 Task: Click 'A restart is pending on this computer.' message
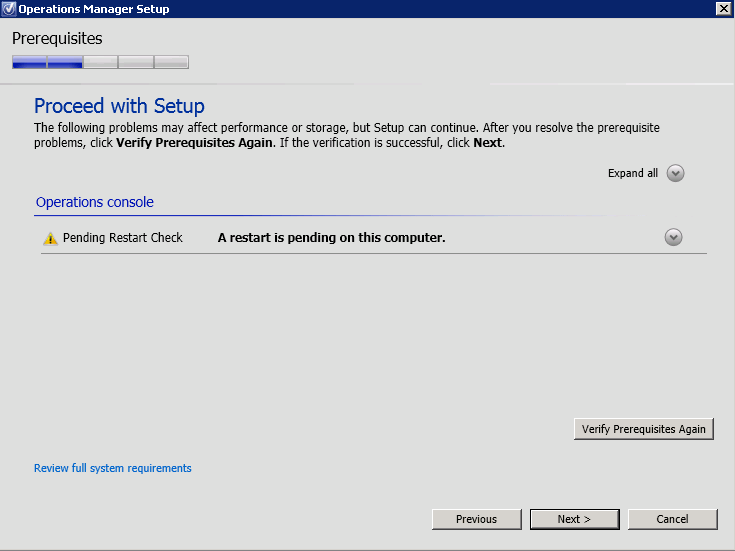click(x=331, y=238)
